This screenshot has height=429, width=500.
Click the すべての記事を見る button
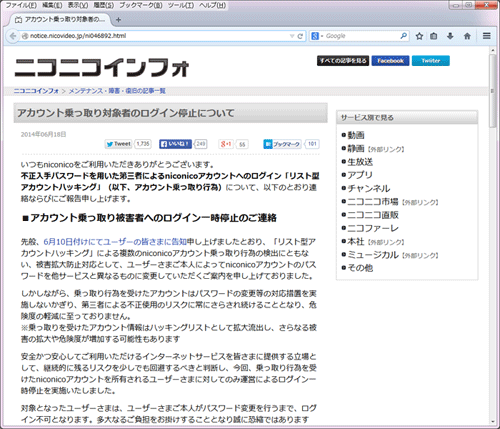343,61
